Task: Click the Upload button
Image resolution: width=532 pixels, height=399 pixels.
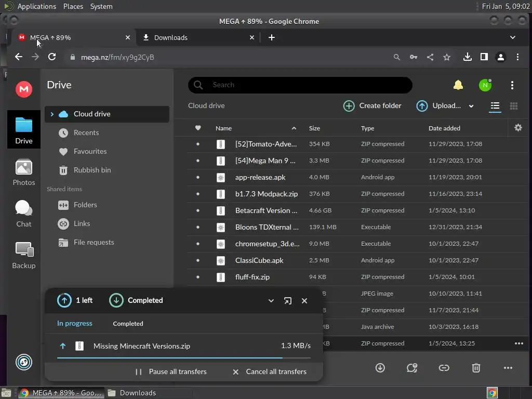Action: [x=438, y=106]
